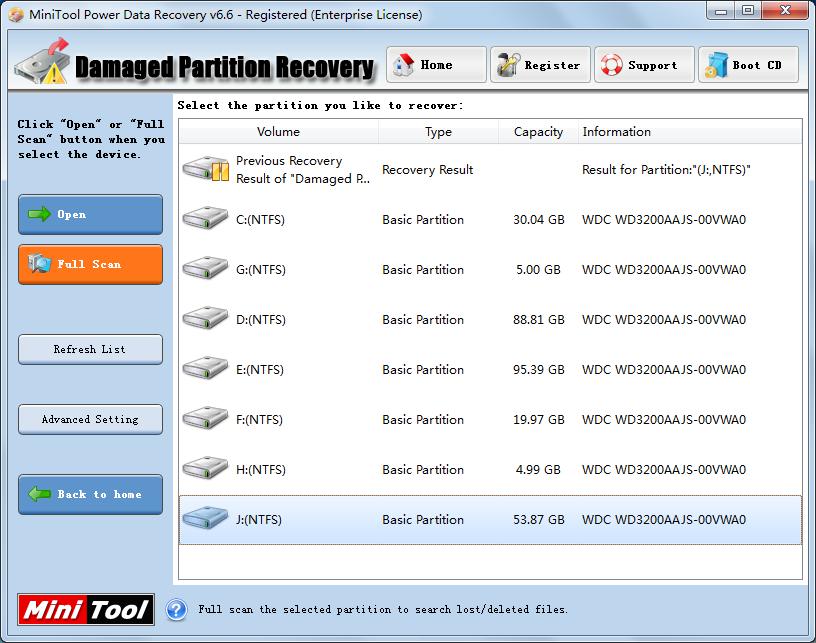816x643 pixels.
Task: Start Full Scan
Action: click(x=91, y=264)
